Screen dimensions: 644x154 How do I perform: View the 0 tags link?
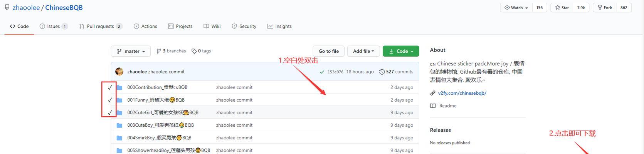tap(201, 51)
